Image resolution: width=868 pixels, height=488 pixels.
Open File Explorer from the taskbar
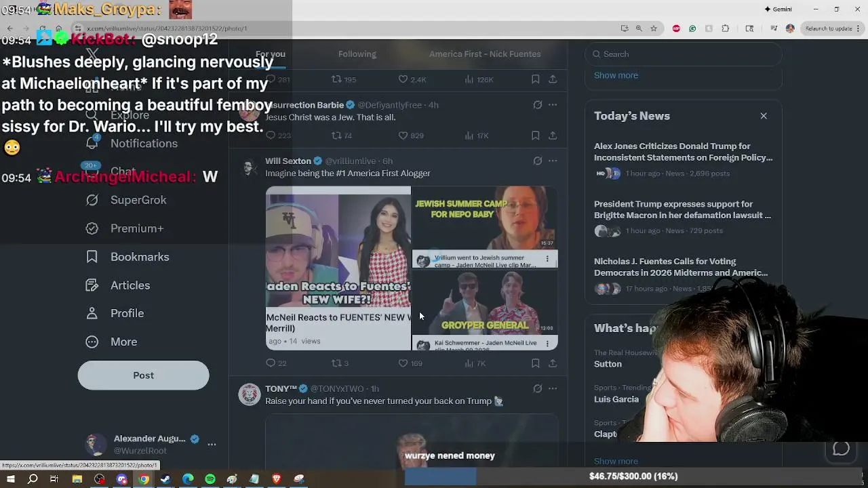[77, 479]
